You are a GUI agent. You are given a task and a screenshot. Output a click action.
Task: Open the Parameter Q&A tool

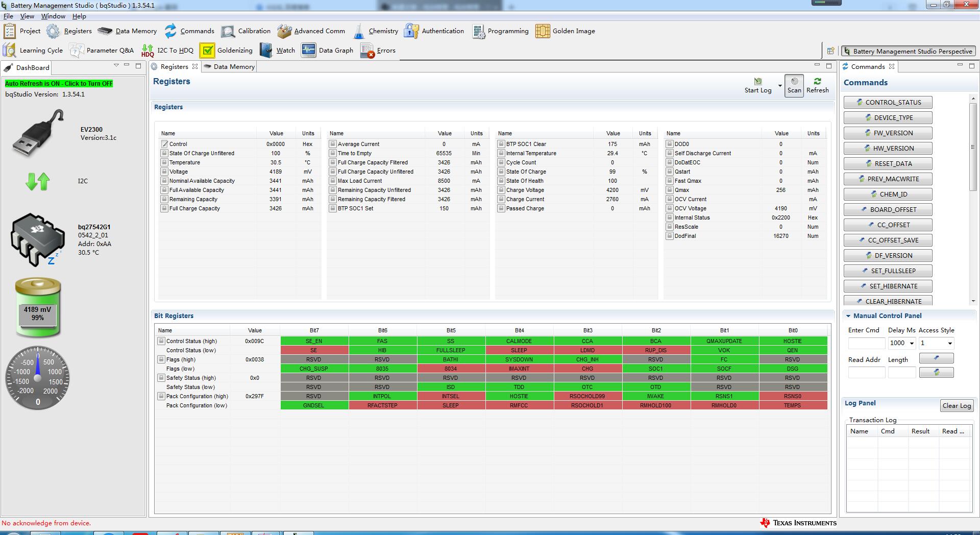coord(101,51)
